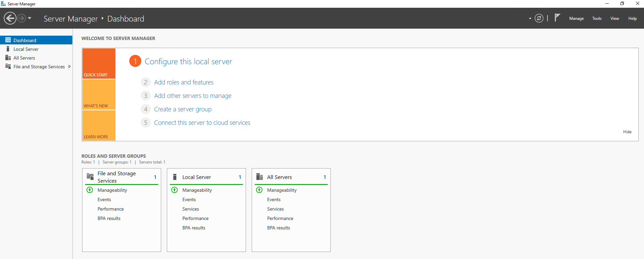Click Server Manager breadcrumb text
644x259 pixels.
coord(71,19)
